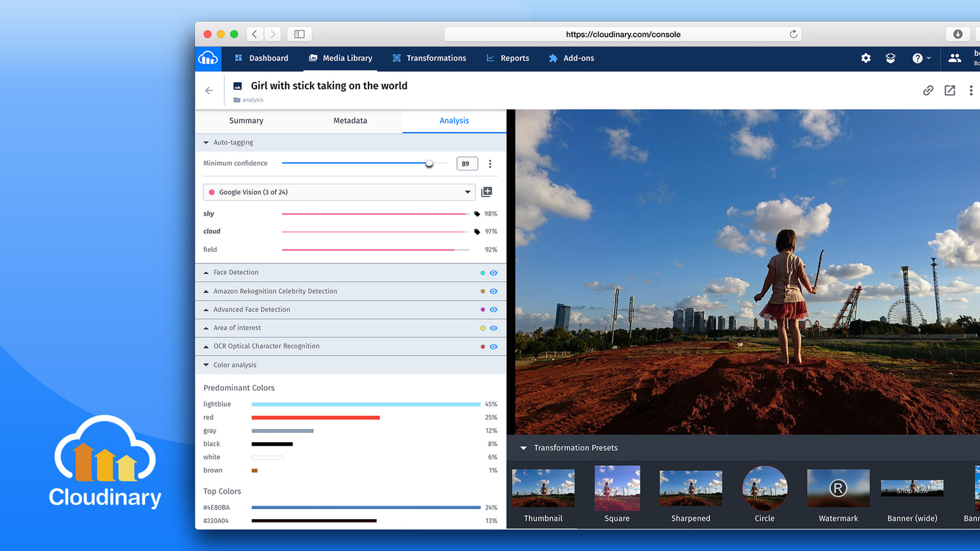
Task: Collapse the Transformation Presets panel
Action: tap(523, 447)
